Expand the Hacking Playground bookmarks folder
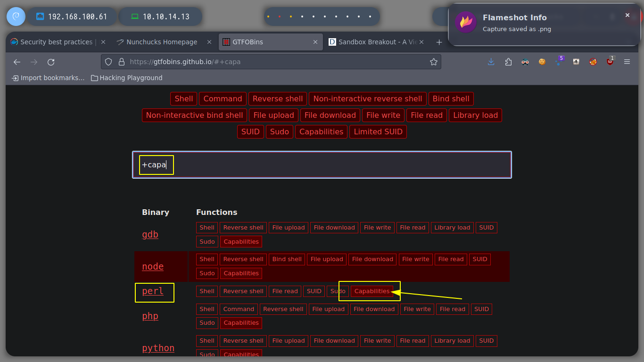This screenshot has width=644, height=362. [x=126, y=78]
